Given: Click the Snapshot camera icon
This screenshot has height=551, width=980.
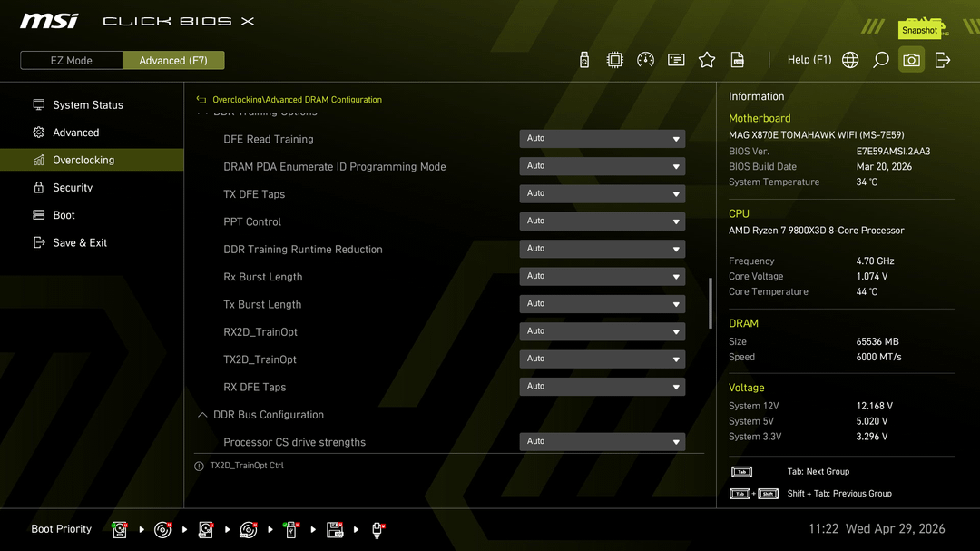Looking at the screenshot, I should point(911,60).
